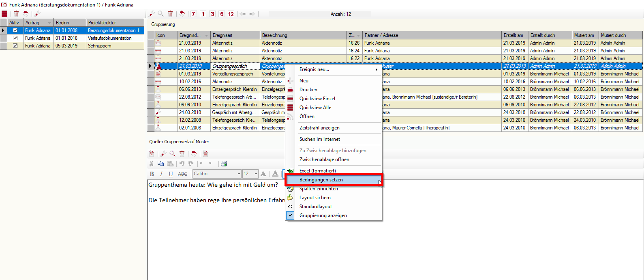Toggle italic formatting
Image resolution: width=644 pixels, height=280 pixels.
click(161, 174)
